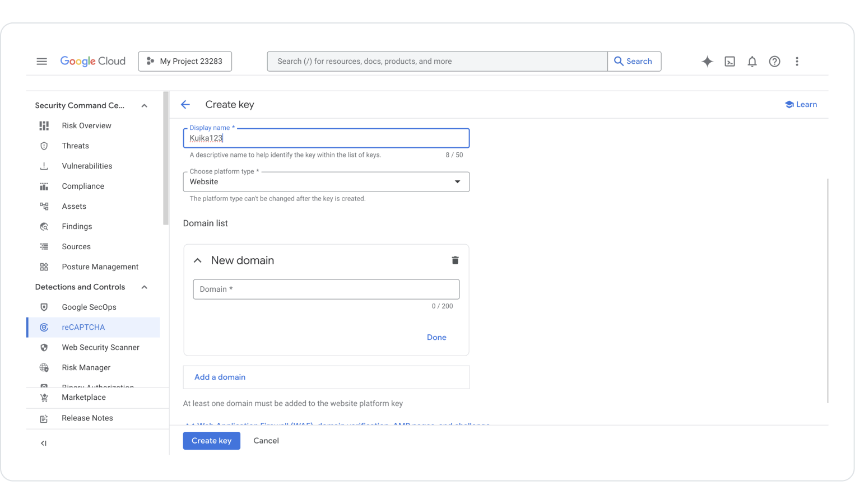Focus the Display name field

pyautogui.click(x=326, y=138)
